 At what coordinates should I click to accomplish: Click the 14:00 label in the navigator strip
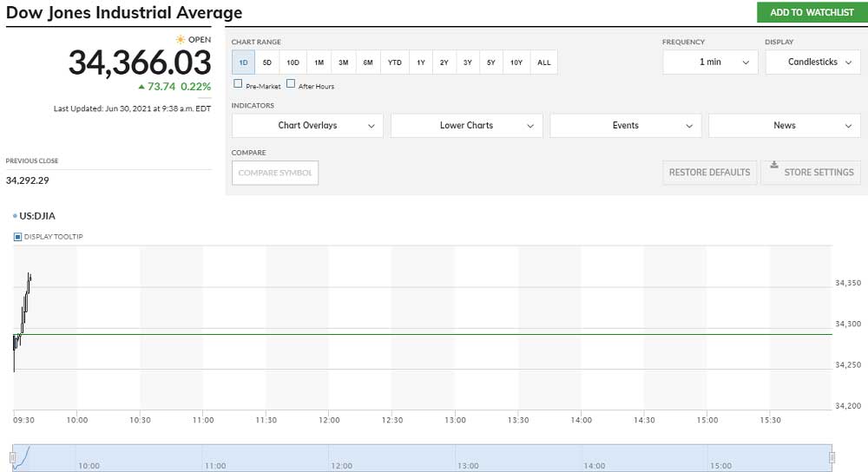(595, 466)
